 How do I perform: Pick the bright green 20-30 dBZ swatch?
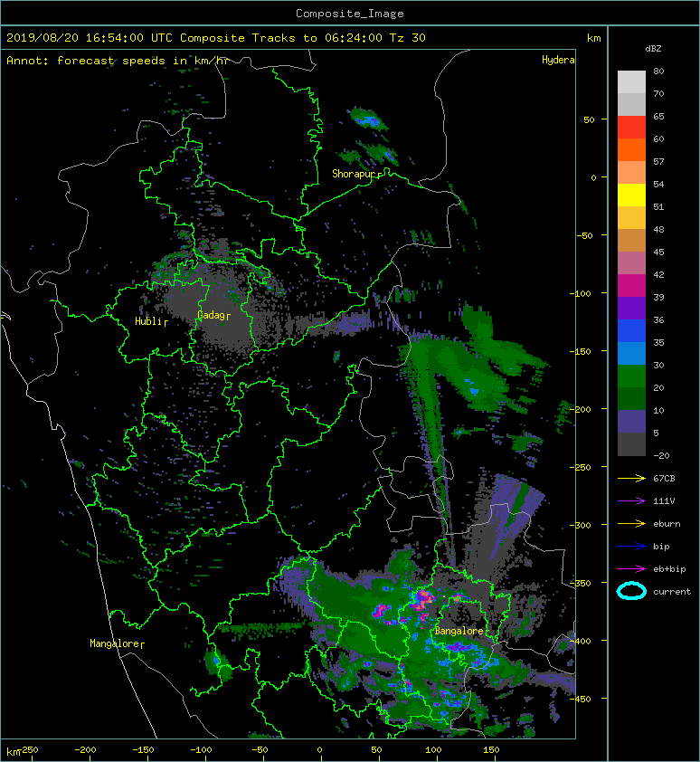pyautogui.click(x=631, y=376)
